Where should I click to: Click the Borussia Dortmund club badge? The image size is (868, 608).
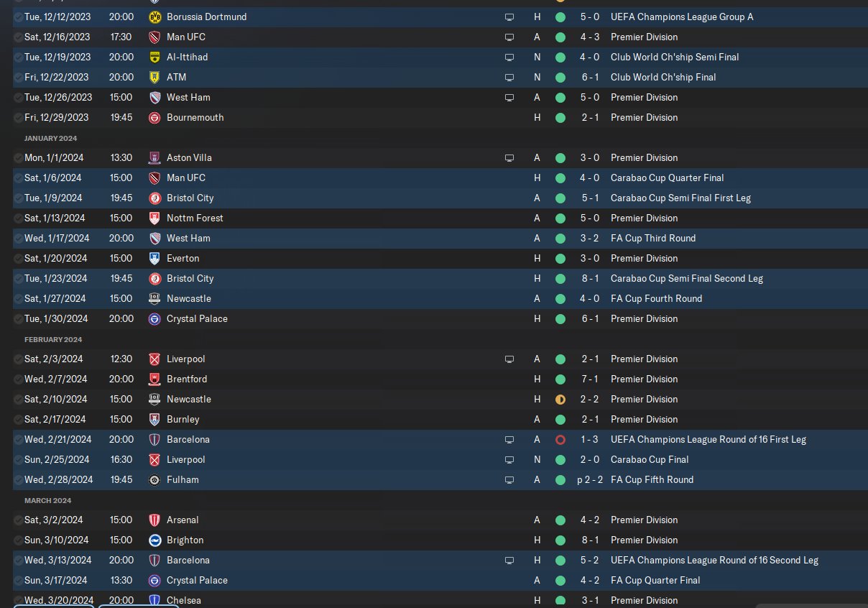pyautogui.click(x=154, y=17)
